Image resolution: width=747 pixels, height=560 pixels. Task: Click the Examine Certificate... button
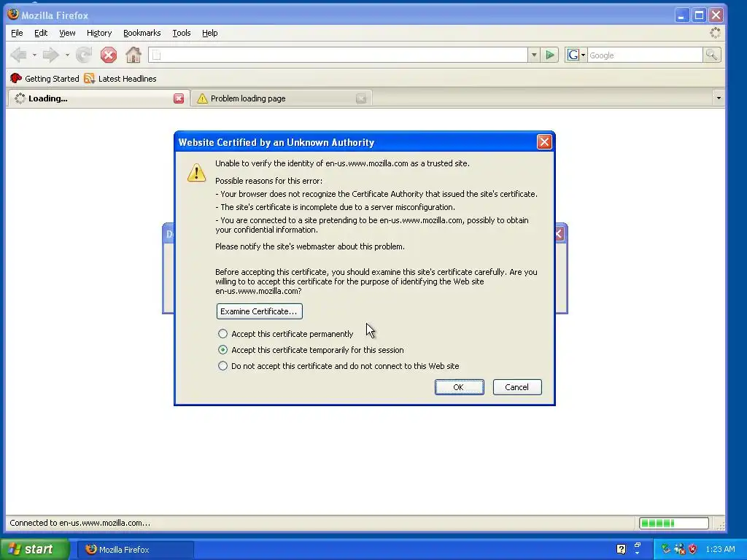pos(259,311)
